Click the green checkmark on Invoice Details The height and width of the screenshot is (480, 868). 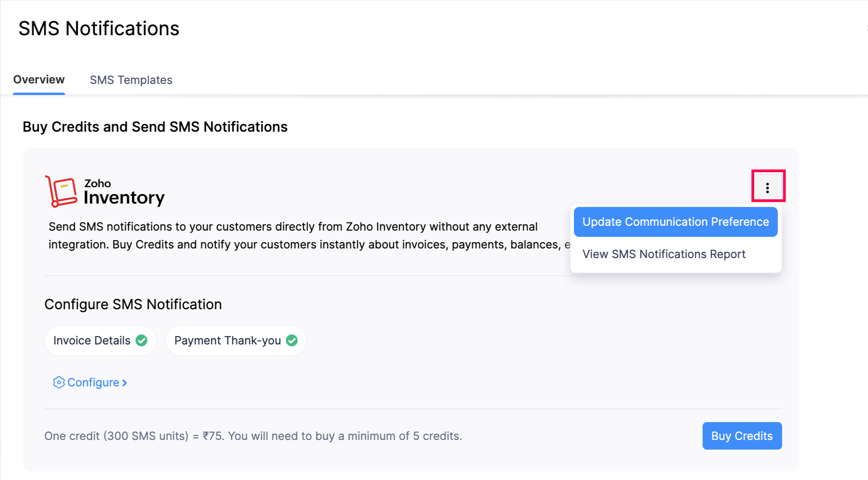coord(141,340)
